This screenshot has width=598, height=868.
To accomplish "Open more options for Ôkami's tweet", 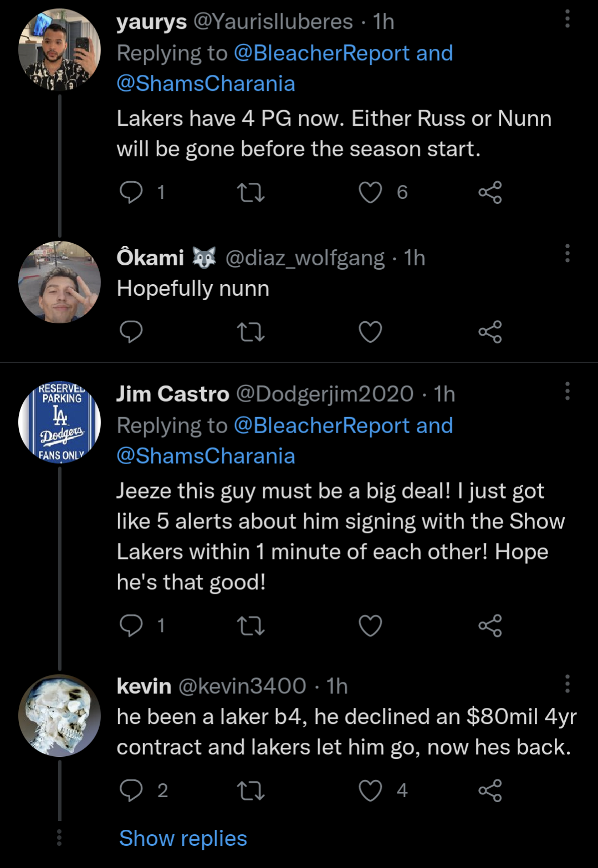I will pyautogui.click(x=567, y=253).
